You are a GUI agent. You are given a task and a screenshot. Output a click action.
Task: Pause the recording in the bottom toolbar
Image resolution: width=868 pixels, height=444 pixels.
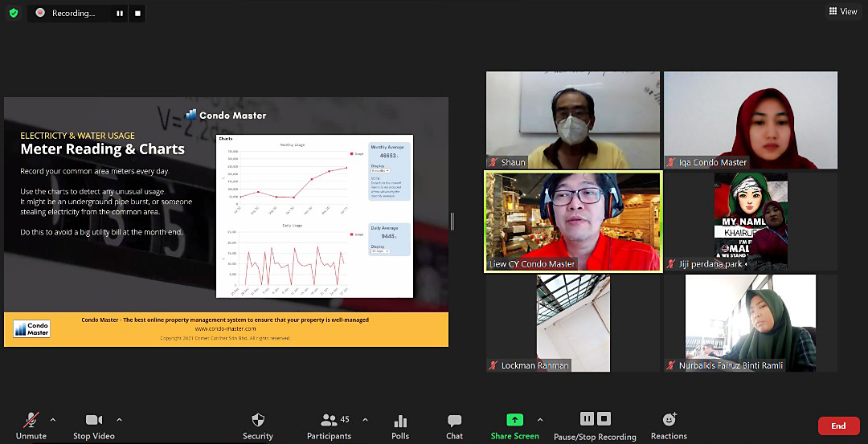pos(587,418)
